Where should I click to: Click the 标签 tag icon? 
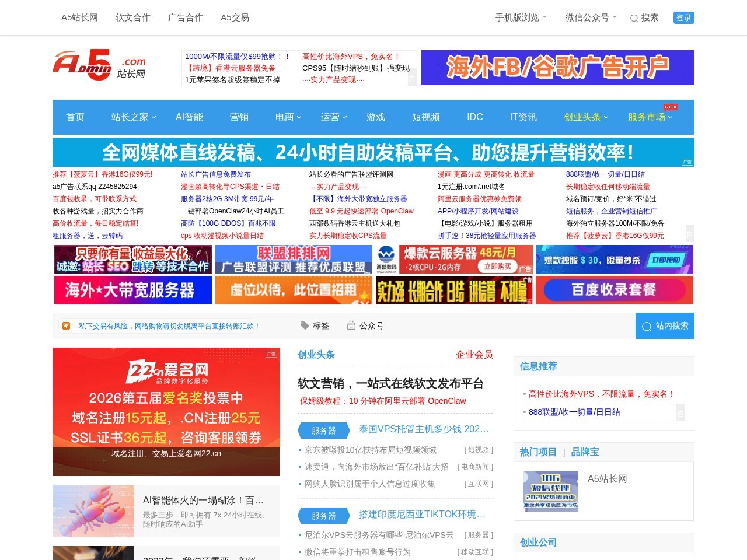[305, 325]
